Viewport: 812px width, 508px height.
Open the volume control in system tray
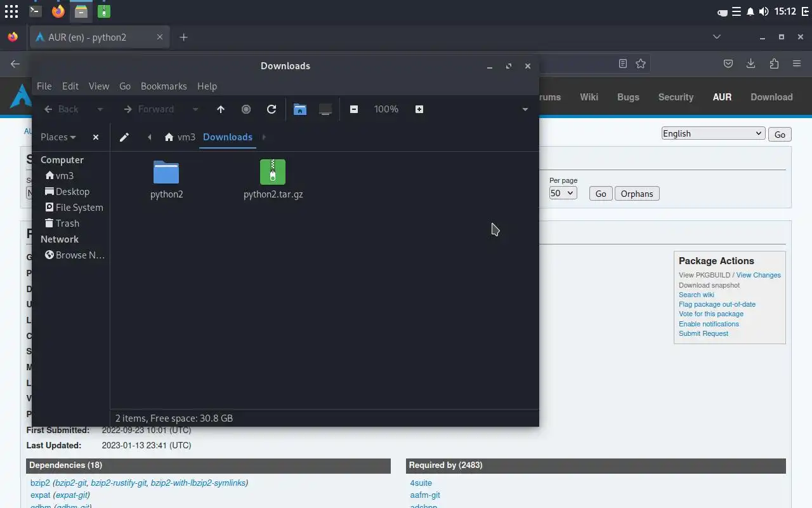764,11
